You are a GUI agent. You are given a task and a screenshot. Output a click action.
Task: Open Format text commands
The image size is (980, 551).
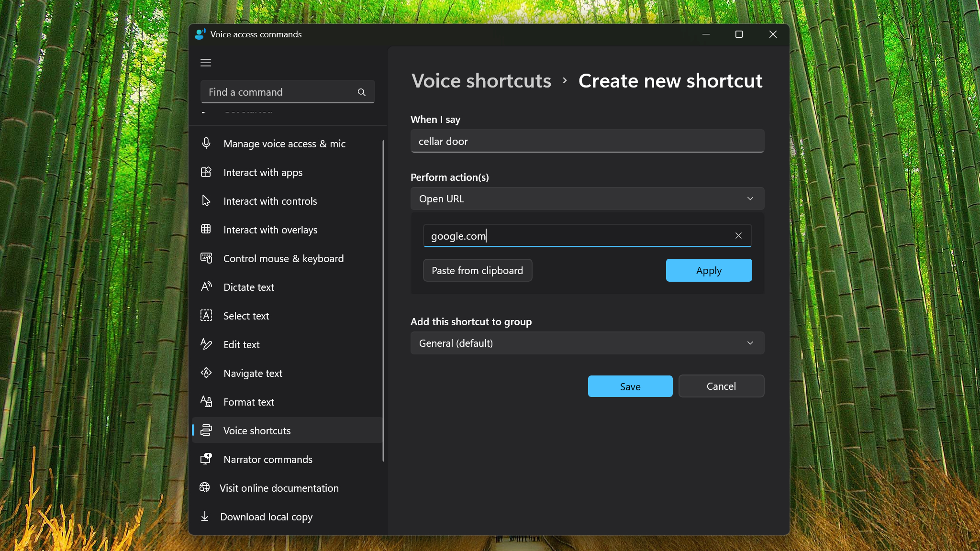point(248,402)
